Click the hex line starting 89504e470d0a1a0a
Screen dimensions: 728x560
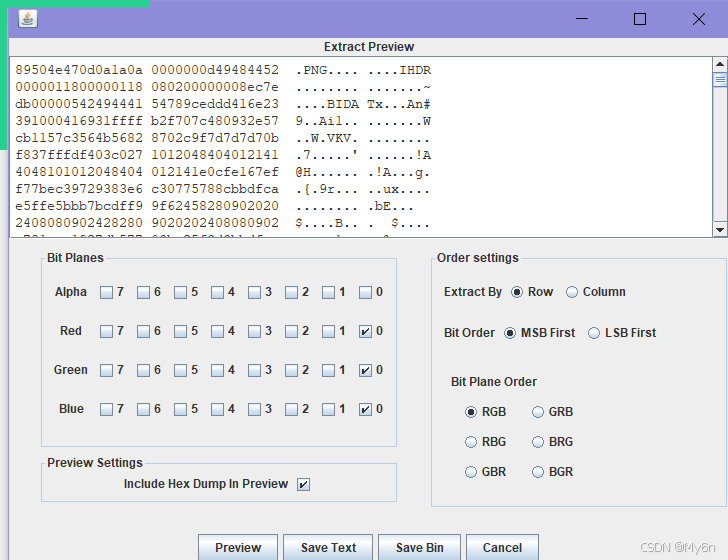tap(147, 70)
